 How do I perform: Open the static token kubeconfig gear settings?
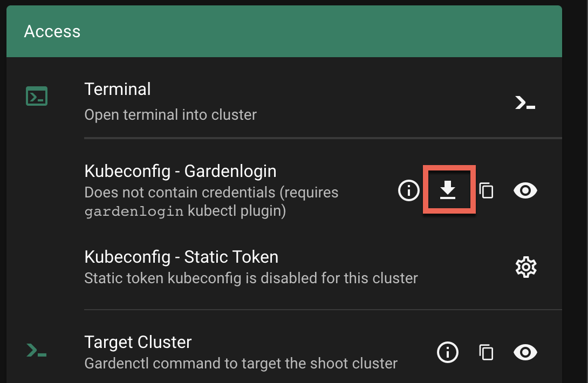[x=525, y=267]
